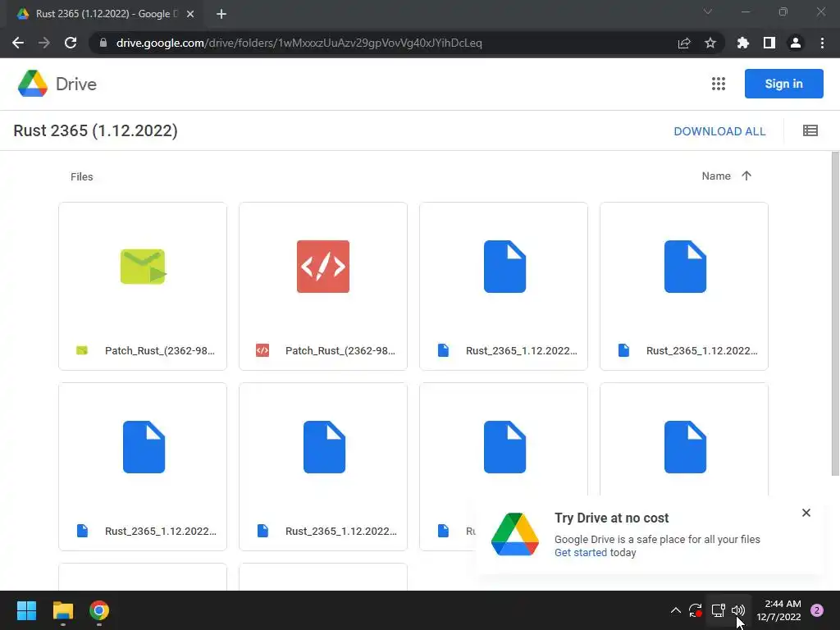840x630 pixels.
Task: Go forward in browser
Action: point(44,43)
